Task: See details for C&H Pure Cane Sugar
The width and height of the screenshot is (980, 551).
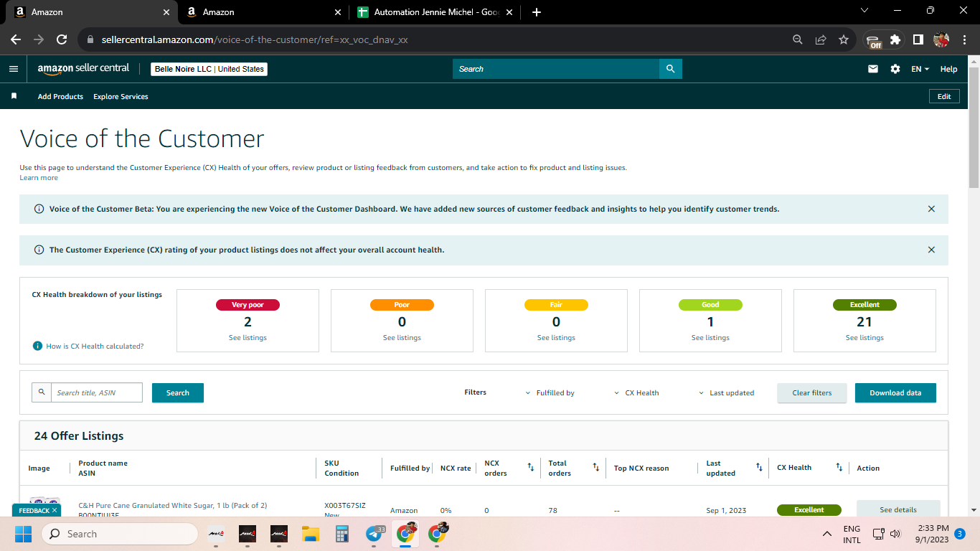Action: point(898,509)
